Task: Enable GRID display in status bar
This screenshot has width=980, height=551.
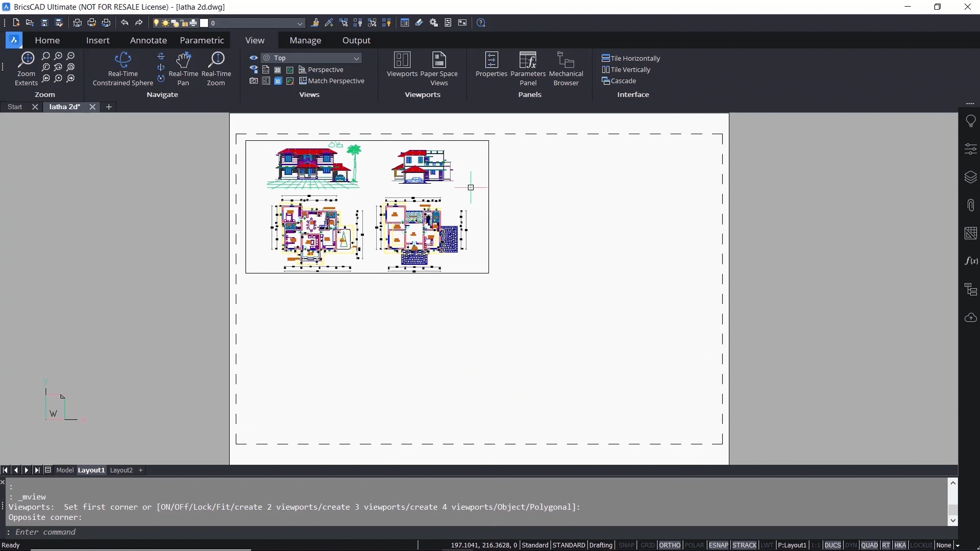Action: coord(647,545)
